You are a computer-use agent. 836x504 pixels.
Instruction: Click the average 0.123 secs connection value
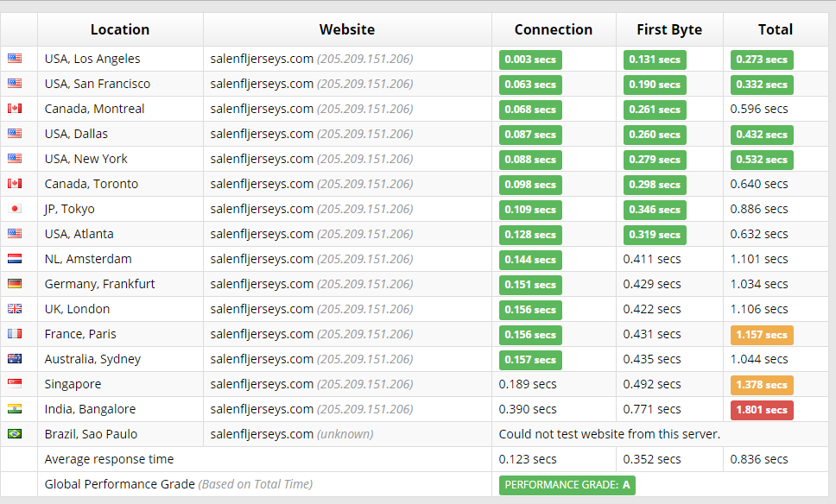pos(528,459)
